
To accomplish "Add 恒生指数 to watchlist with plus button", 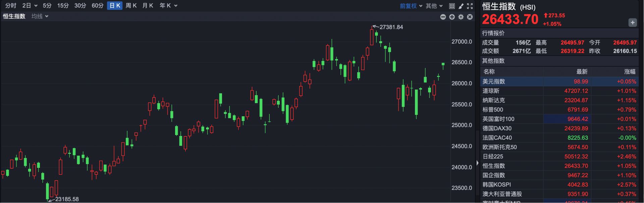I will [632, 23].
